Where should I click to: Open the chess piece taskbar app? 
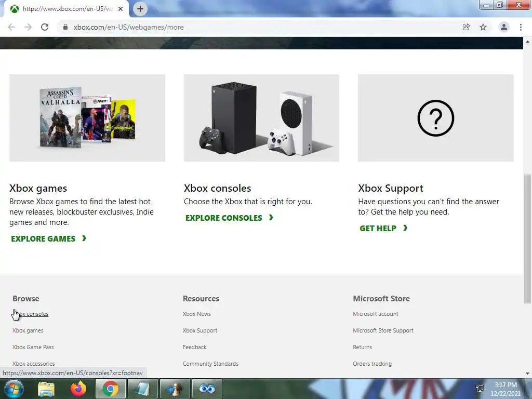pos(175,389)
